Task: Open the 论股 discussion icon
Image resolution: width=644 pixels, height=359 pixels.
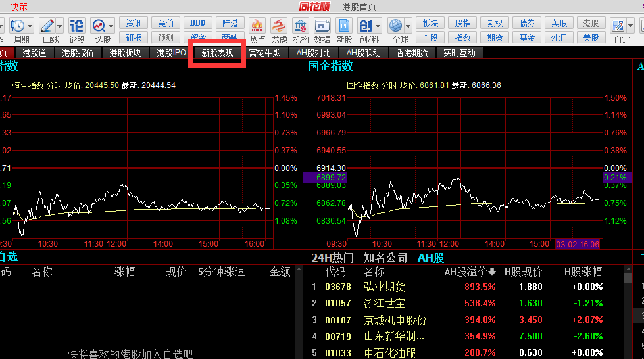Action: click(x=77, y=26)
